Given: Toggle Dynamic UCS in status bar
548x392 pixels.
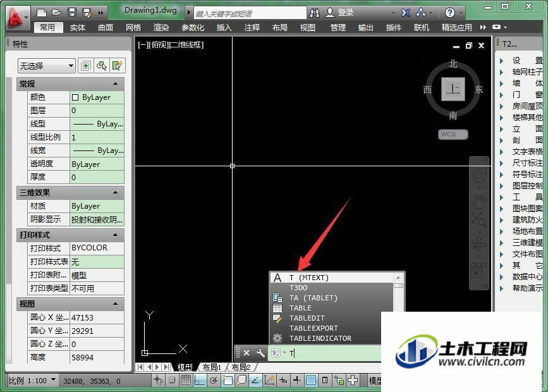Looking at the screenshot, I should point(269,380).
